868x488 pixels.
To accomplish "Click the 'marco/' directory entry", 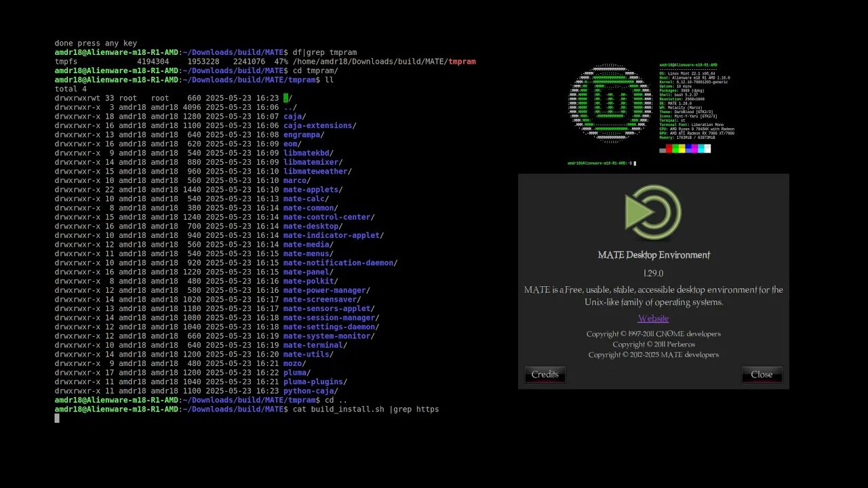I will click(x=297, y=180).
